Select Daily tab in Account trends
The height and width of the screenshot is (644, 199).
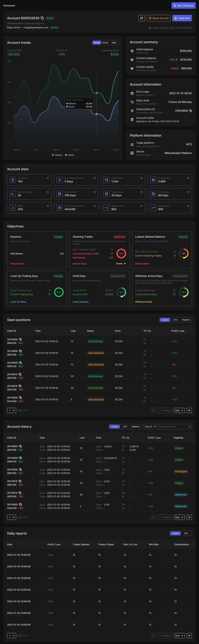tap(114, 43)
